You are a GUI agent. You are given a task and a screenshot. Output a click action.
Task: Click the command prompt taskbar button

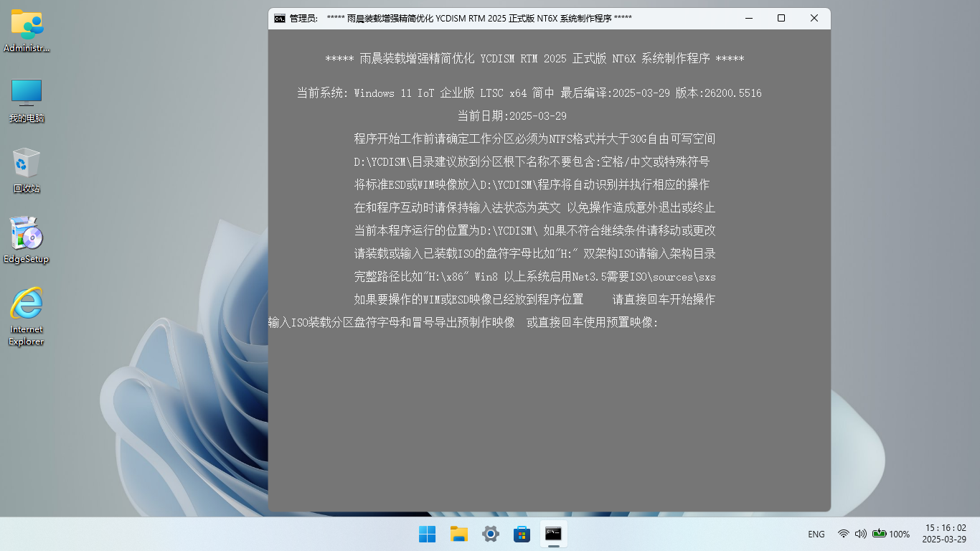tap(554, 534)
